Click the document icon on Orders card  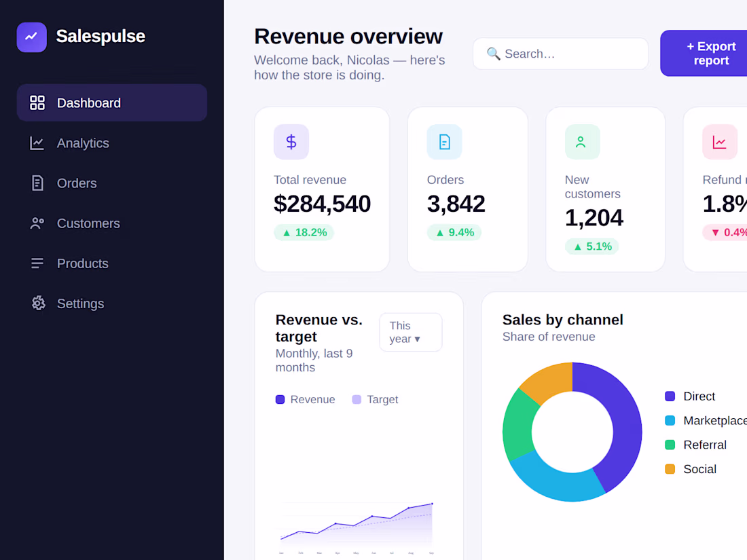pos(445,142)
